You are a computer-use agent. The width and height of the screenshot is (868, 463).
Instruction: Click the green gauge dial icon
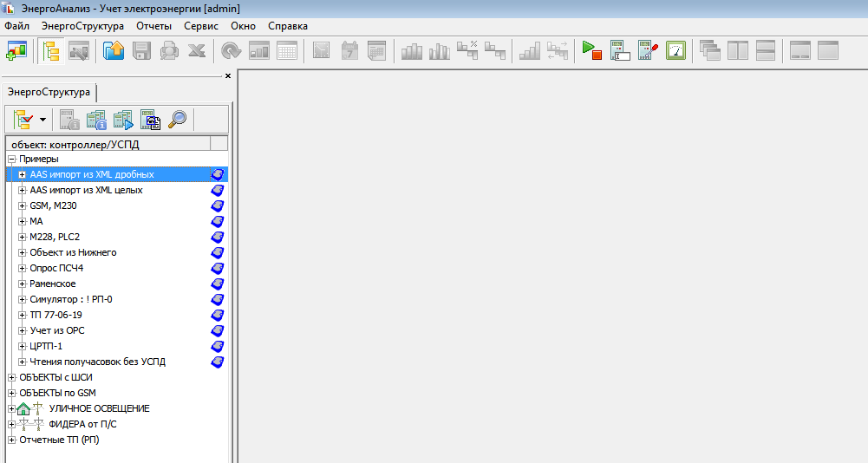coord(675,51)
